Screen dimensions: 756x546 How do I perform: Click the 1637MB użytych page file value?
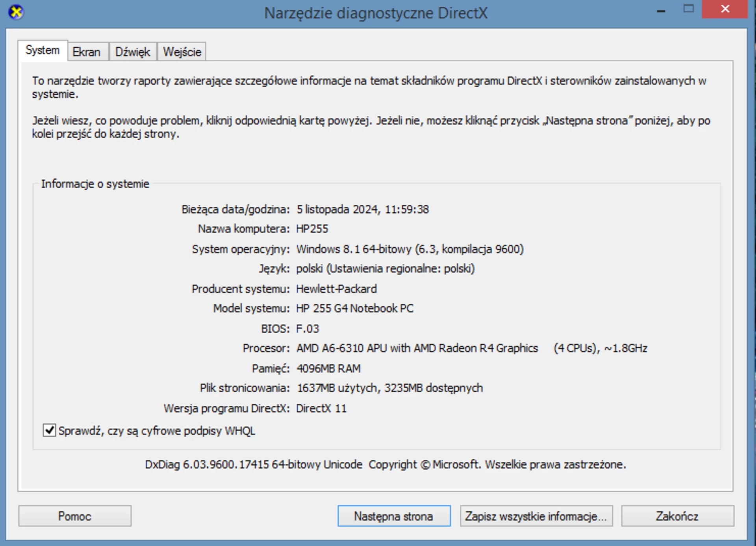pyautogui.click(x=390, y=388)
